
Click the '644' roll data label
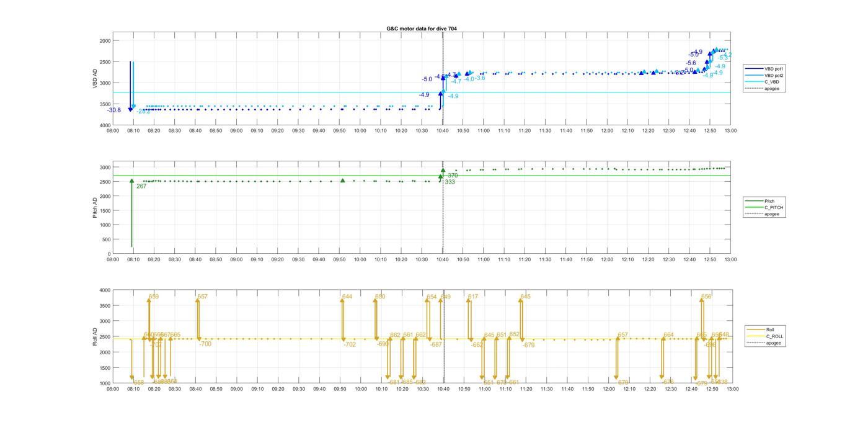347,297
